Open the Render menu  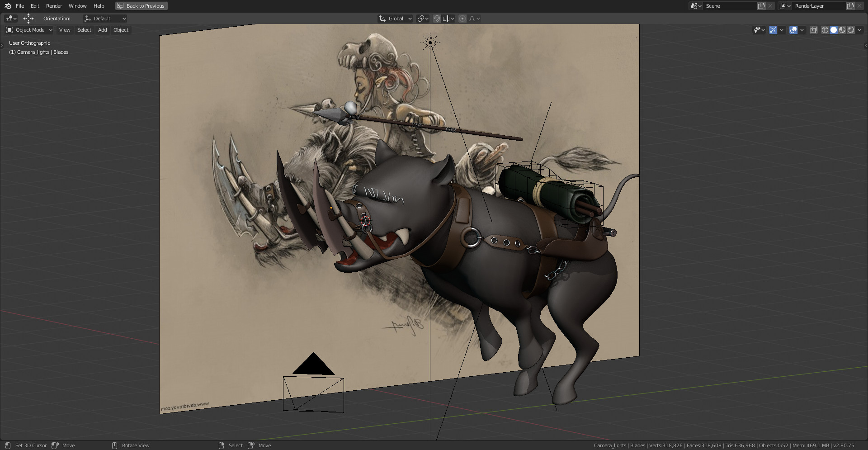[54, 6]
